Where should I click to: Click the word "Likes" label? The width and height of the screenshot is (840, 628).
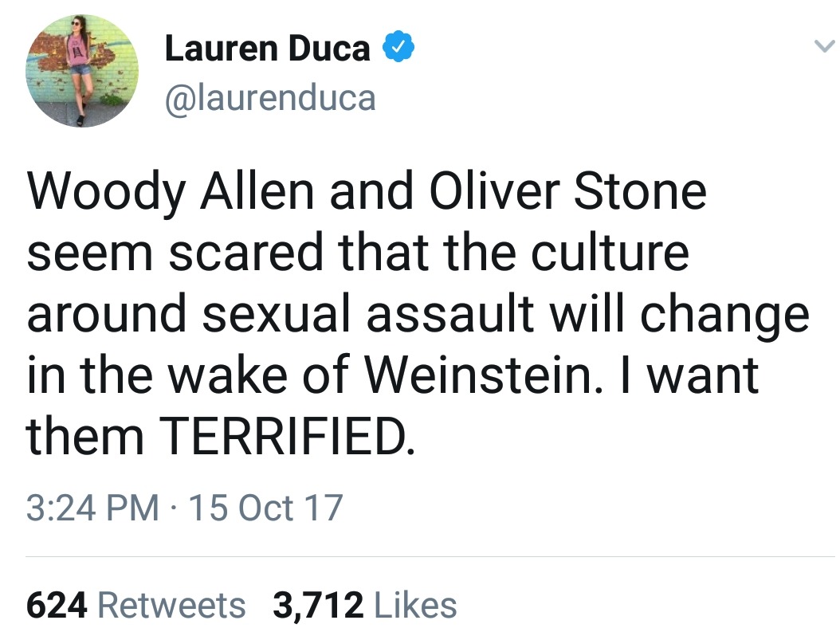pos(415,605)
